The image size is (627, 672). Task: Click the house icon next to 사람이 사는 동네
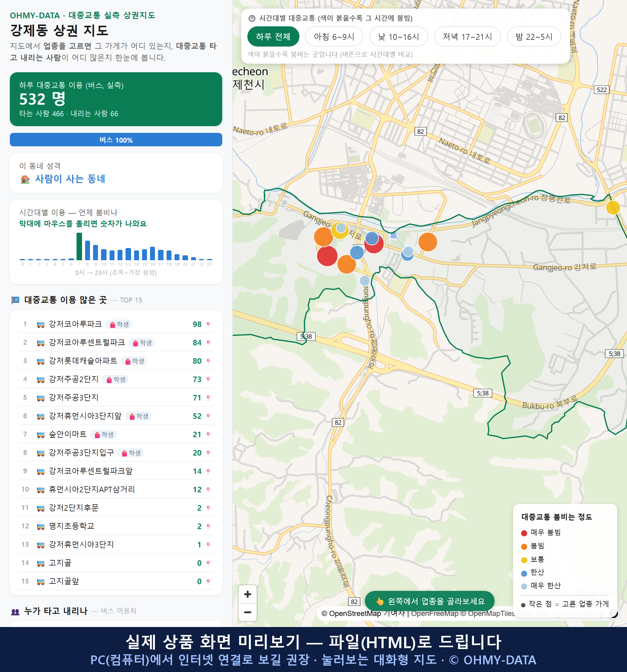pos(25,179)
